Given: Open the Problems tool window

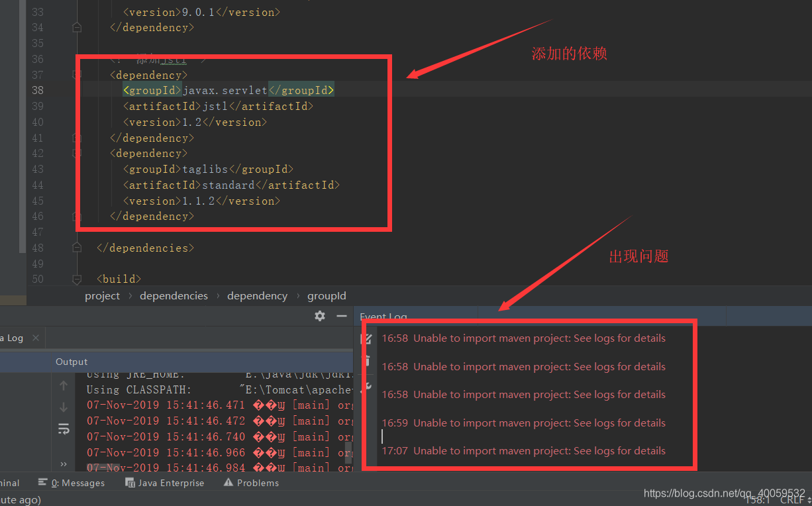Looking at the screenshot, I should (251, 483).
